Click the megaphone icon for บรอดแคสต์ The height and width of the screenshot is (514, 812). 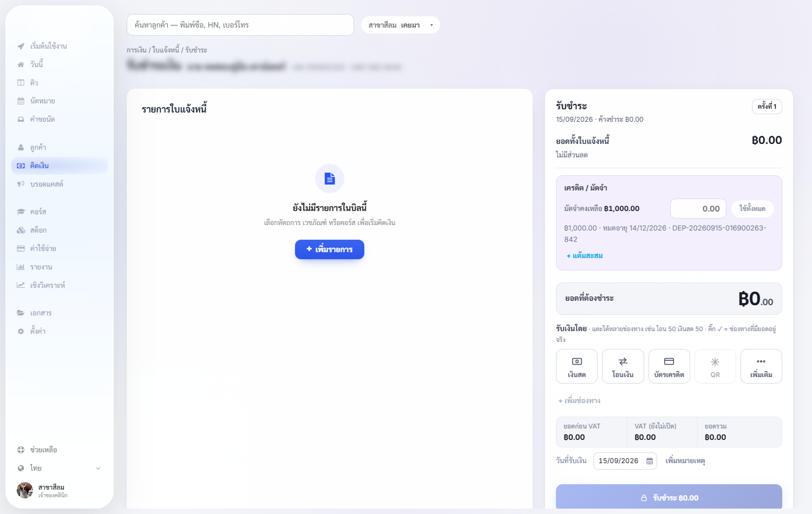[21, 184]
